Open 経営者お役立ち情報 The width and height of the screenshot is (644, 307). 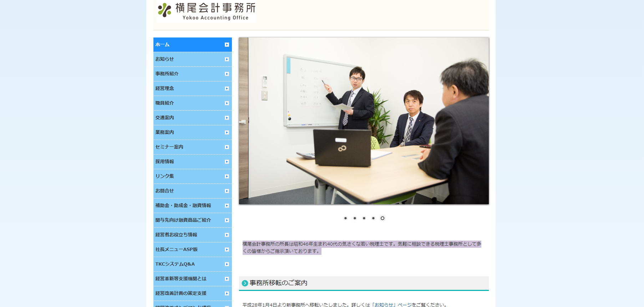coord(193,235)
